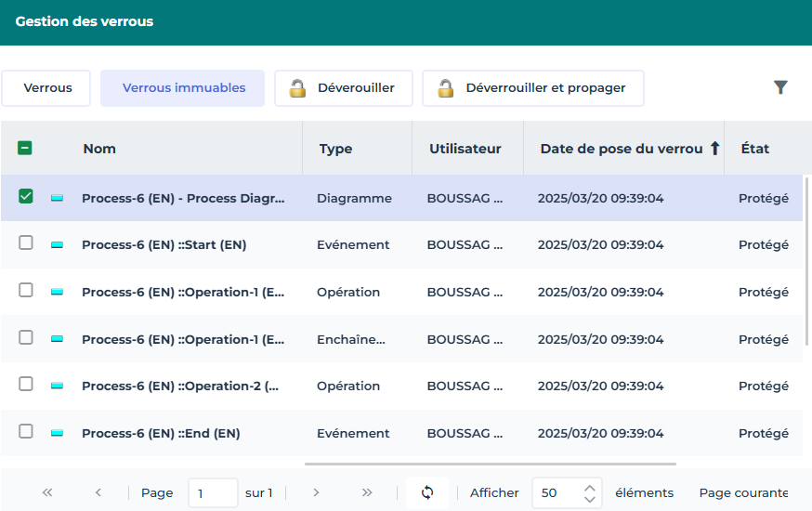Click the next page arrow
Screen dimensions: 812x511
[316, 492]
